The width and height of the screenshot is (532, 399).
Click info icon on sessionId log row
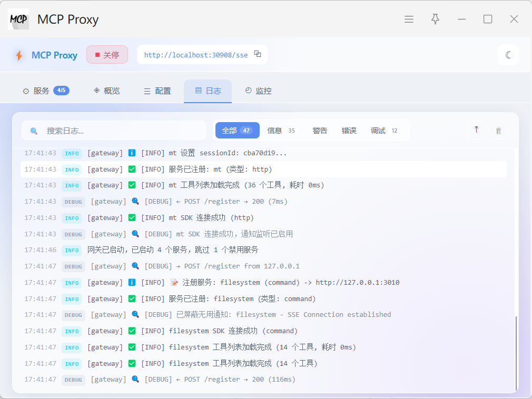(132, 153)
